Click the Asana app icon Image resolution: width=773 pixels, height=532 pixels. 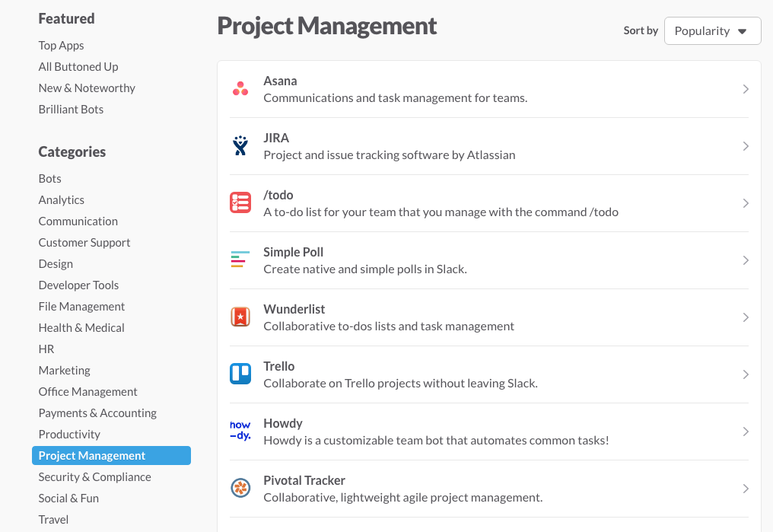(240, 88)
